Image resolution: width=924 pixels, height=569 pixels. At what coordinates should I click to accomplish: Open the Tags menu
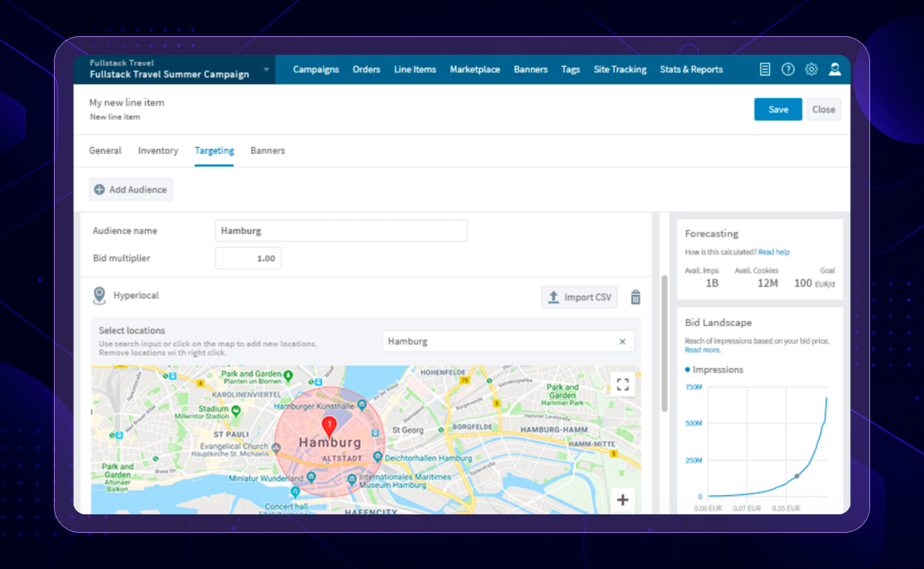[571, 69]
